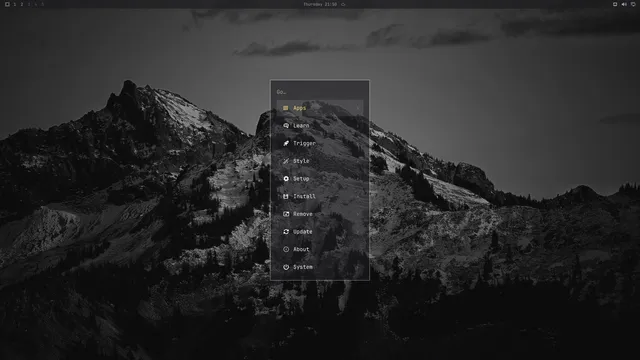Screen dimensions: 640x360
Task: Click the tray icon left of volume
Action: coord(615,4)
